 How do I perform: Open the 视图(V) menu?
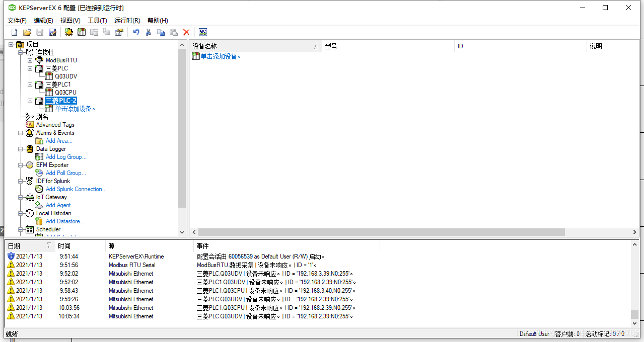pos(70,21)
